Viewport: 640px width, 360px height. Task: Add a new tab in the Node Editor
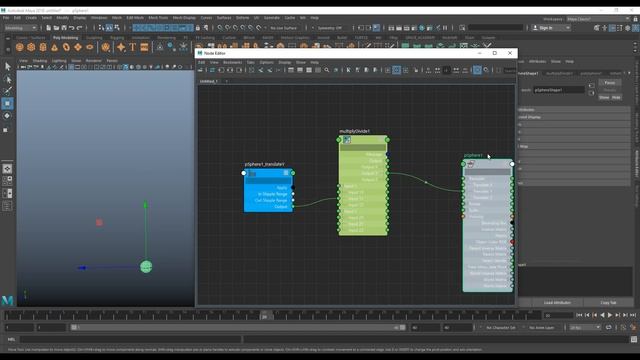pyautogui.click(x=227, y=81)
